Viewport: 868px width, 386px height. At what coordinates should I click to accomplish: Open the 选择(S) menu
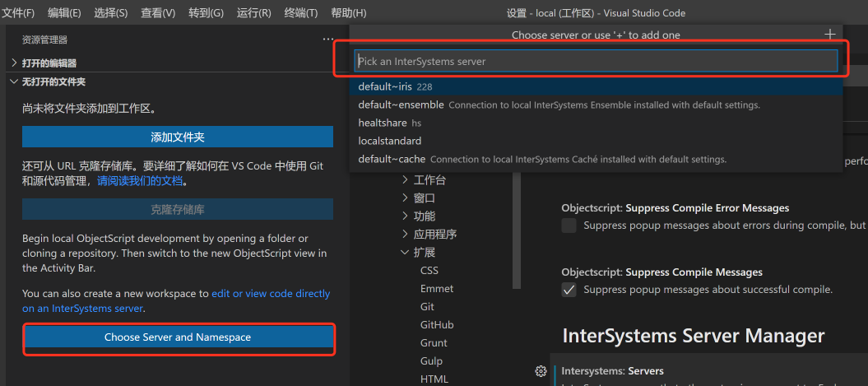point(111,12)
